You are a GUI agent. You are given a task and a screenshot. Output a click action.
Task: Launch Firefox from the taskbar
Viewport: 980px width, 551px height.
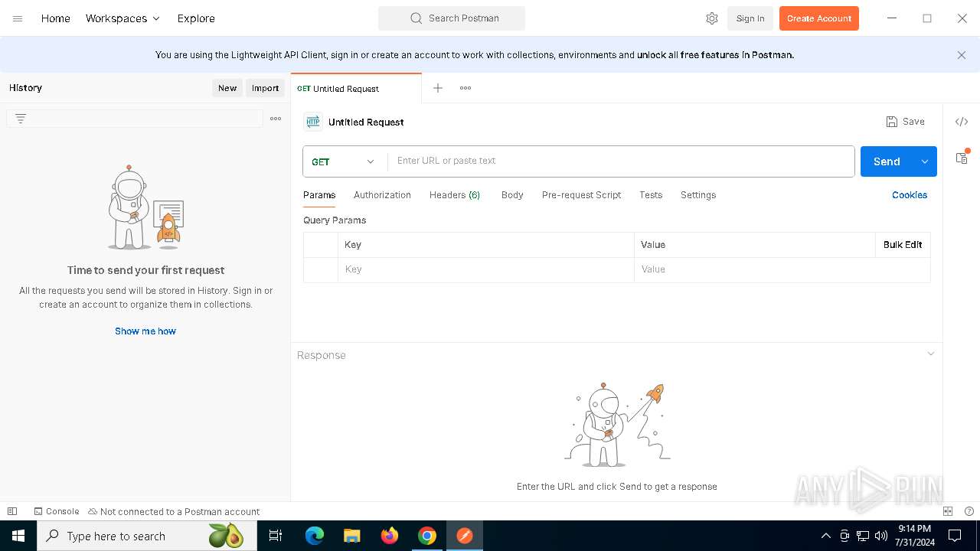(x=390, y=536)
